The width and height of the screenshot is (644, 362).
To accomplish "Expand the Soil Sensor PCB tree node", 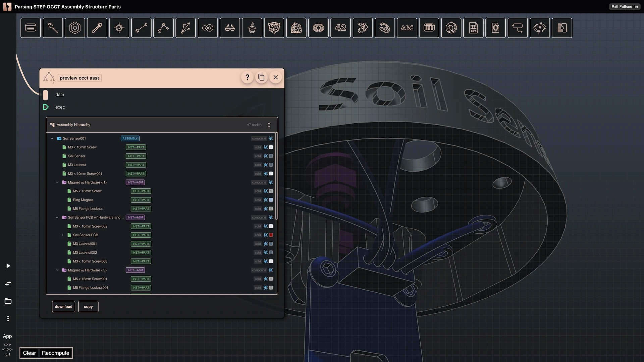I will [62, 235].
